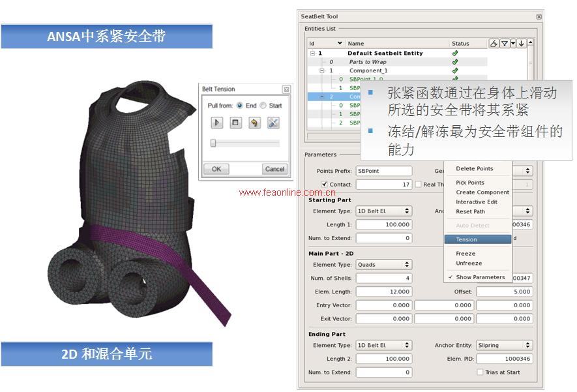Viewport: 577px width, 392px height.
Task: Click OK in Belt Tension dialog
Action: pos(216,169)
